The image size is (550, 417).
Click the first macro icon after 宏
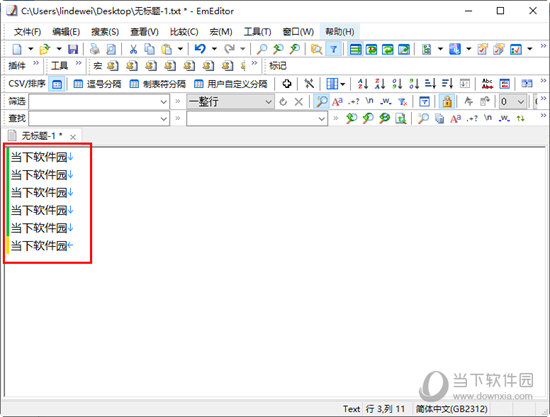[112, 66]
